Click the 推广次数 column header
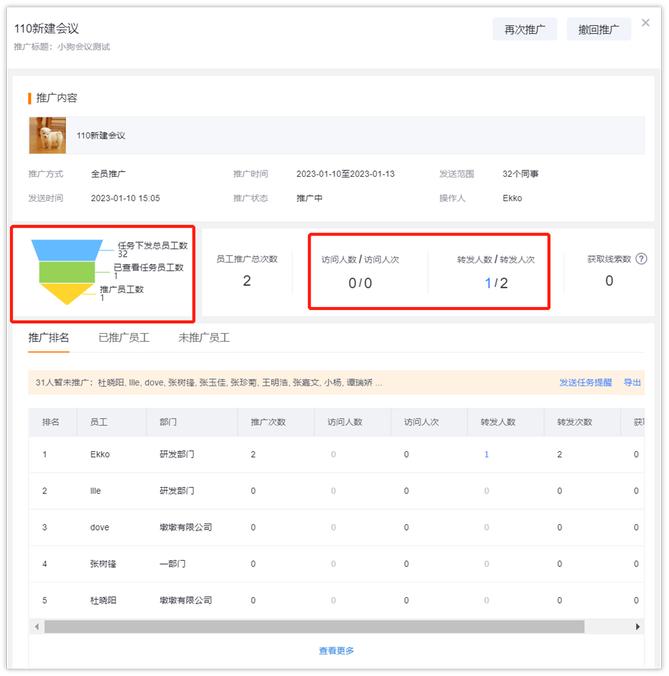This screenshot has width=669, height=676. (x=266, y=422)
